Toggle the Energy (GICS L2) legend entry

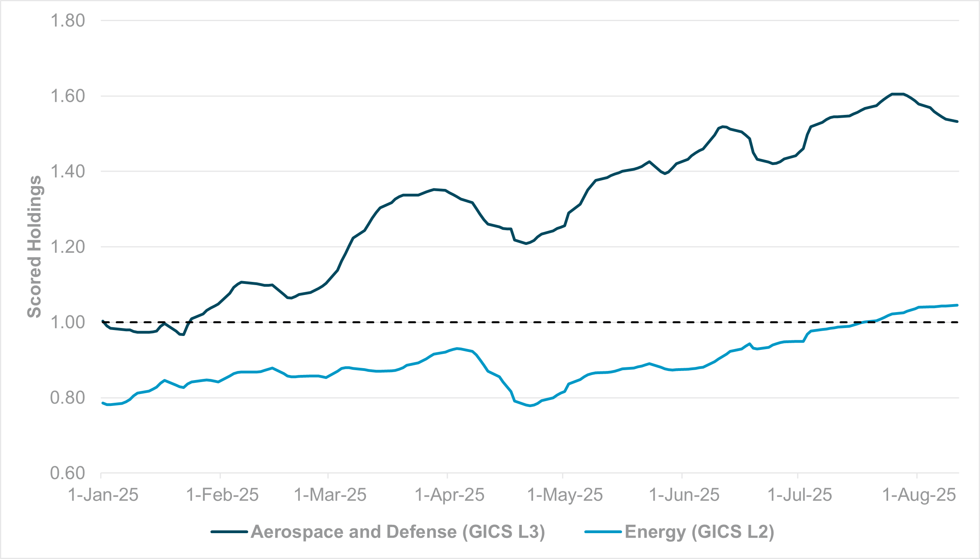click(x=700, y=531)
